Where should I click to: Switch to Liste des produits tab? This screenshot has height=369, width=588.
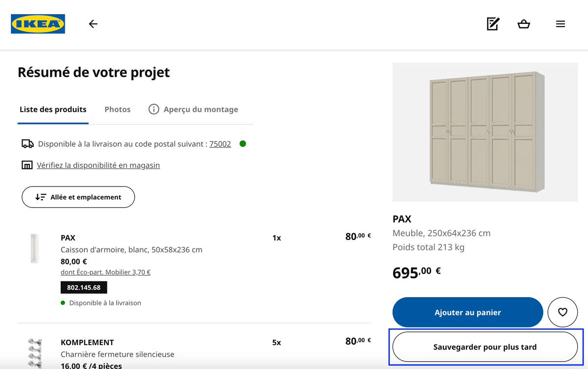click(x=53, y=109)
